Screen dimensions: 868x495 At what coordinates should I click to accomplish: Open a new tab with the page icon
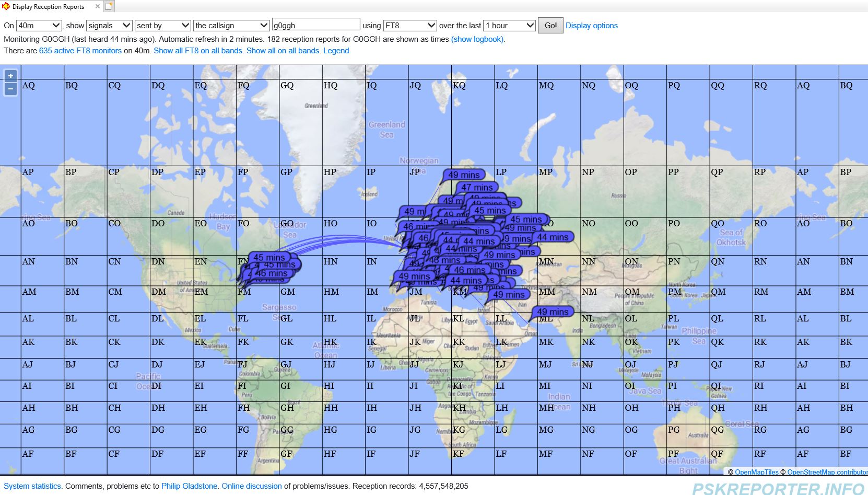109,6
